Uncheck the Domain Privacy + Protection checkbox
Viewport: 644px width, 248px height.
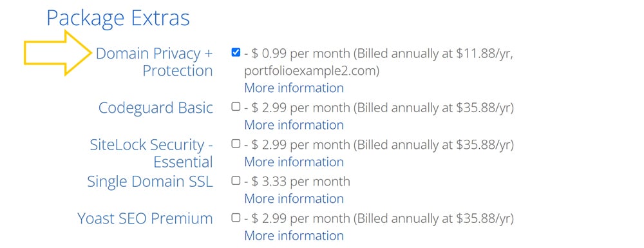[x=236, y=53]
